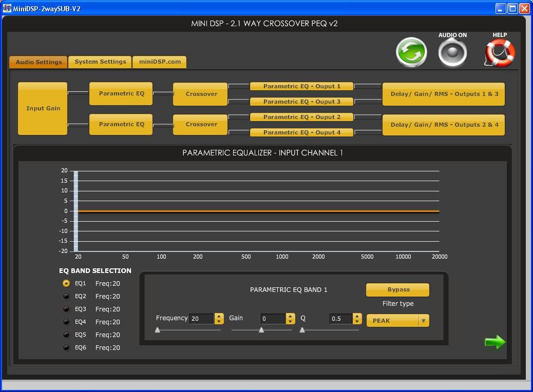Open Delay/Gain/RMS Outputs 2 & 4
The width and height of the screenshot is (533, 392).
[x=444, y=125]
